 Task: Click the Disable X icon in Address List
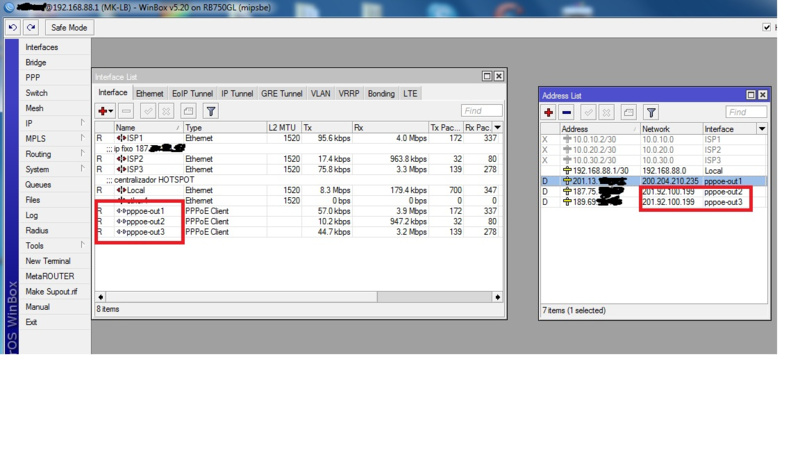(606, 112)
